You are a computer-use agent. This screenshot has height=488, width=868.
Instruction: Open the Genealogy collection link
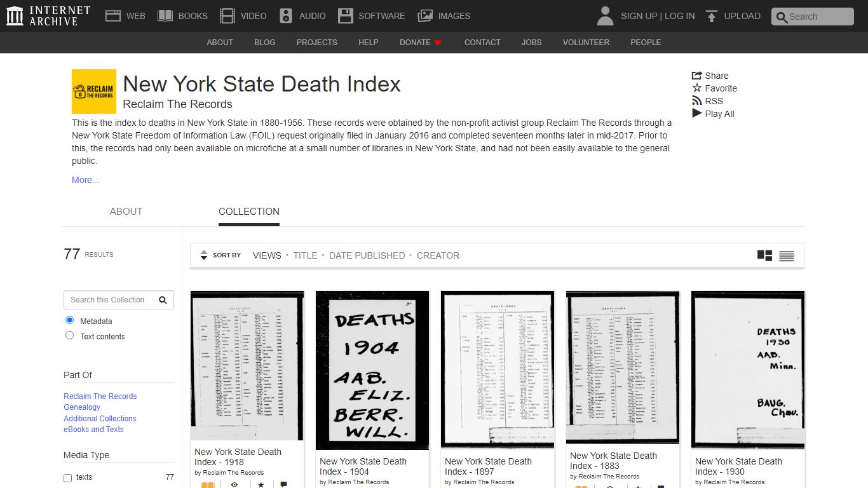pyautogui.click(x=82, y=407)
